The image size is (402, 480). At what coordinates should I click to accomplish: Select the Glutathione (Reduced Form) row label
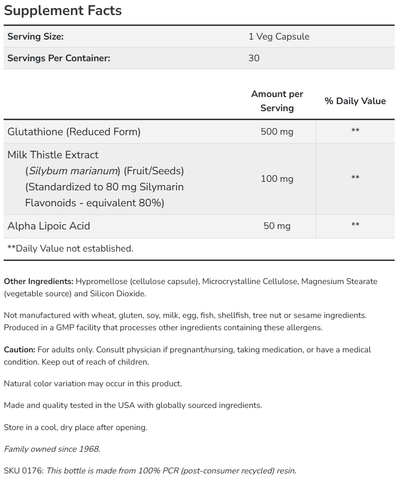[74, 132]
